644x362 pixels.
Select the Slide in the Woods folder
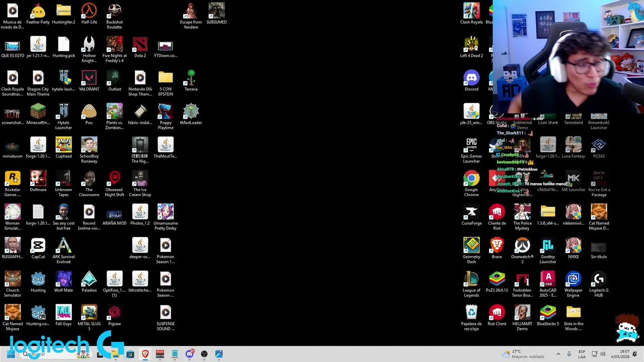pyautogui.click(x=573, y=318)
